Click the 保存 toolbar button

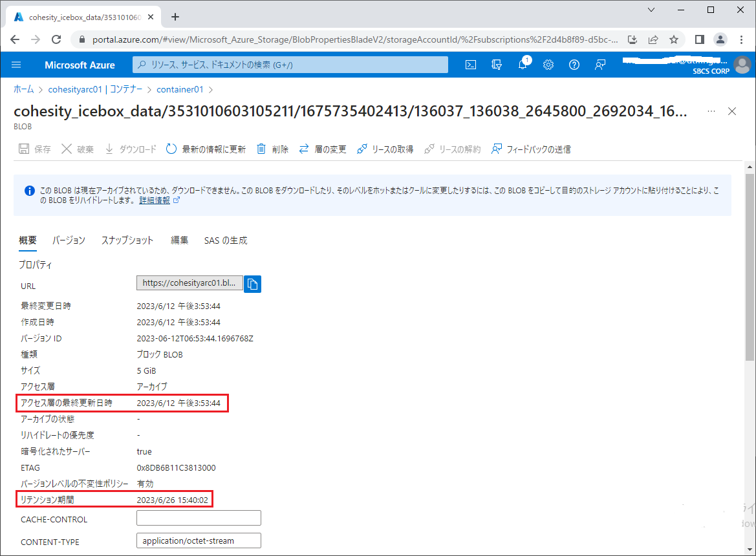[35, 149]
